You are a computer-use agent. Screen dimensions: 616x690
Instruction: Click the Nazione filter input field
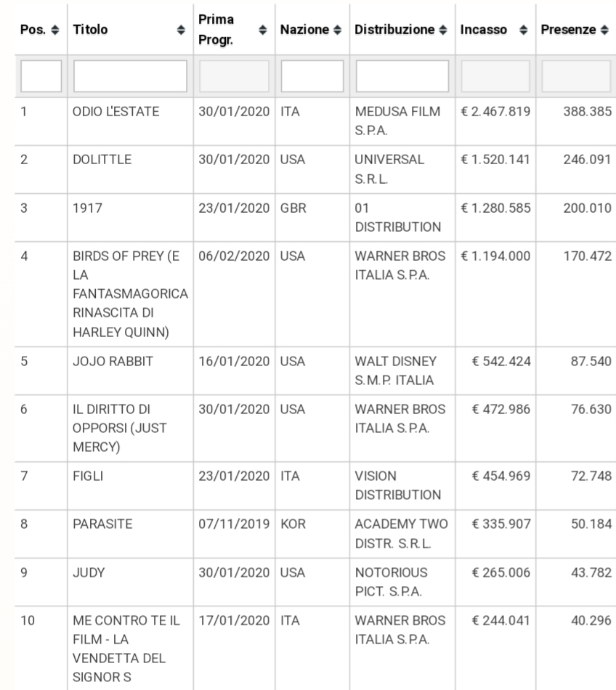(x=312, y=76)
